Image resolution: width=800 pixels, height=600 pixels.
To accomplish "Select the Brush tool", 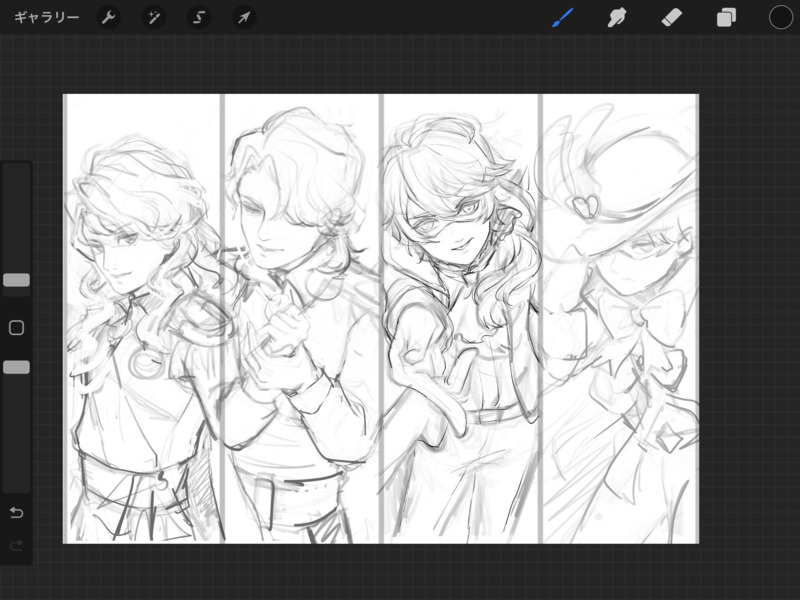I will (563, 18).
